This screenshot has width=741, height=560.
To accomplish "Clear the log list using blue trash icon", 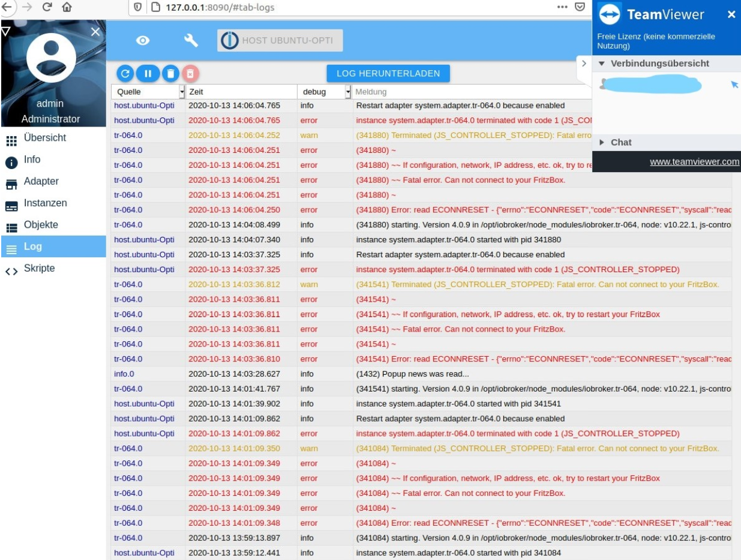I will 170,74.
